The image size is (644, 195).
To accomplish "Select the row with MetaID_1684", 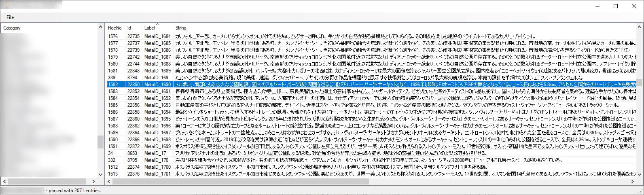I will pyautogui.click(x=369, y=36).
